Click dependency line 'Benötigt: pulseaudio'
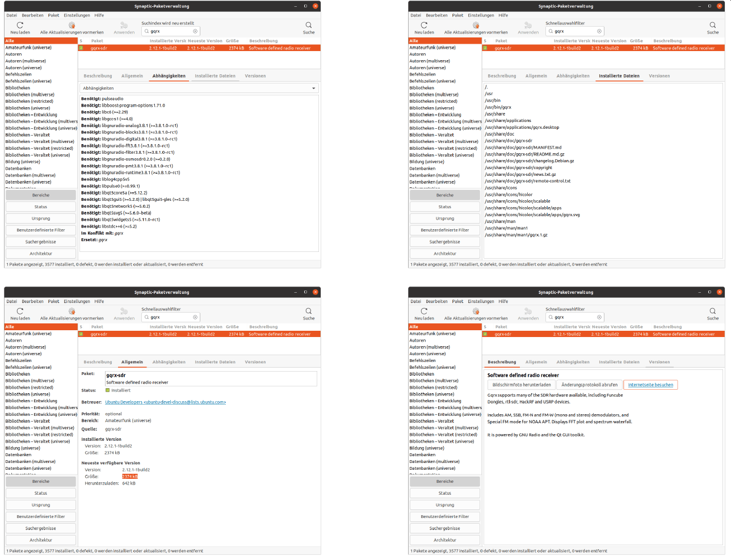 102,99
